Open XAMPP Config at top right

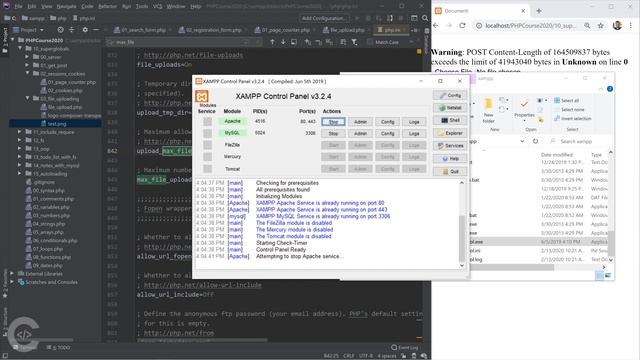point(450,95)
